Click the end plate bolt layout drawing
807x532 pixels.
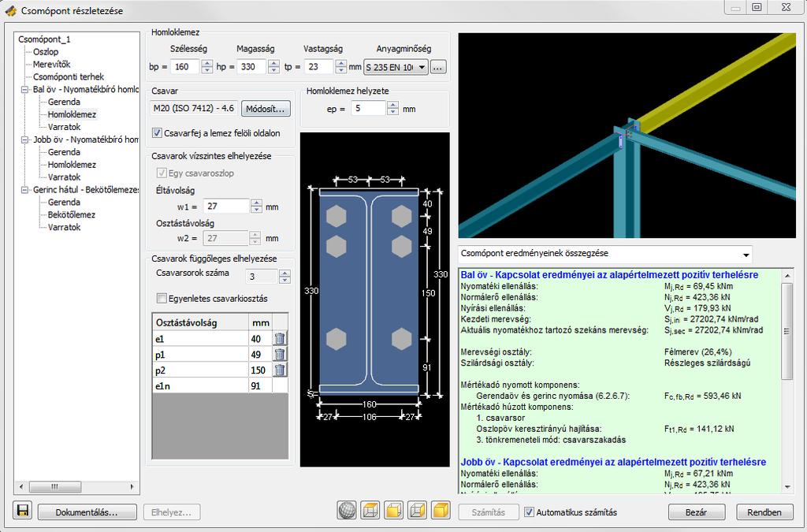tap(374, 299)
